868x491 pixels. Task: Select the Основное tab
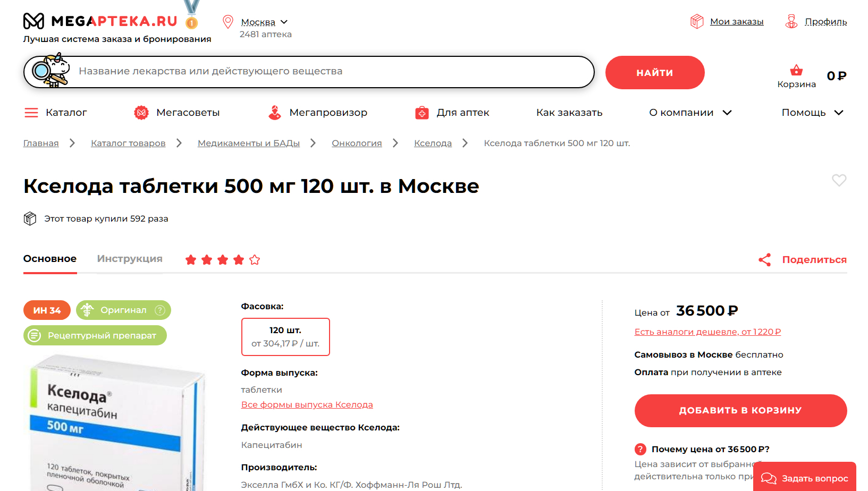coord(50,259)
